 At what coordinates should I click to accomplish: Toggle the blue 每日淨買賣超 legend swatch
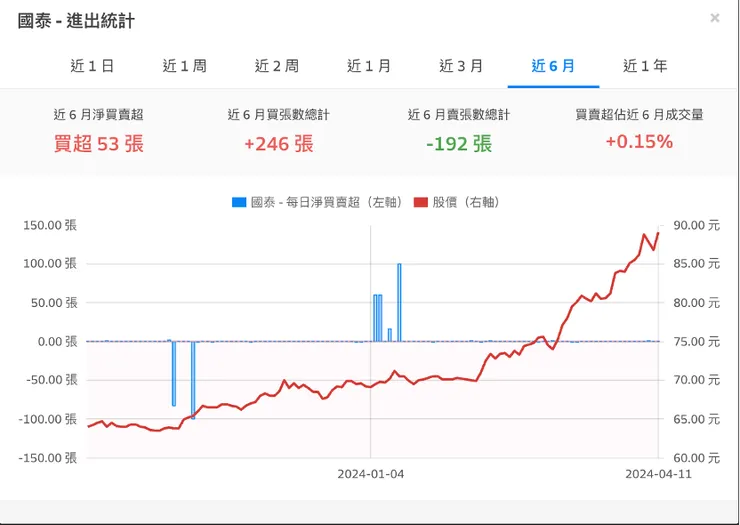239,203
